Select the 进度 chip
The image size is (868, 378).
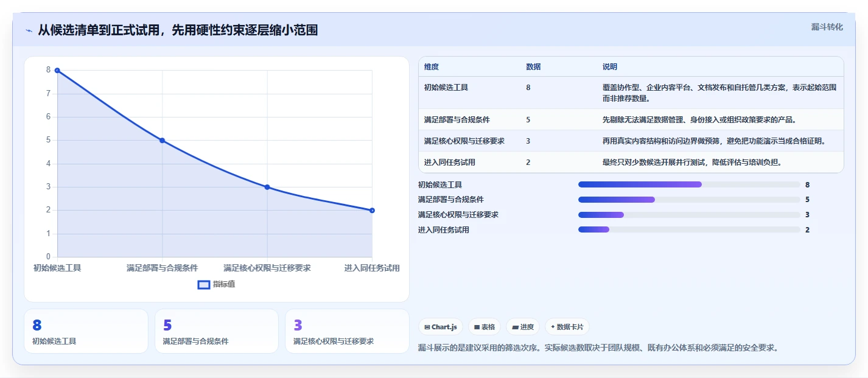coord(523,327)
